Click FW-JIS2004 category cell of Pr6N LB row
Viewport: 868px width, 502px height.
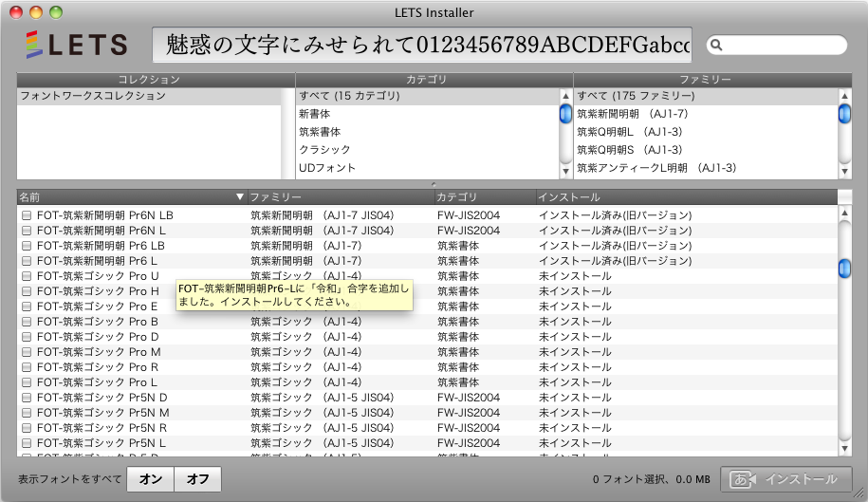(x=469, y=215)
